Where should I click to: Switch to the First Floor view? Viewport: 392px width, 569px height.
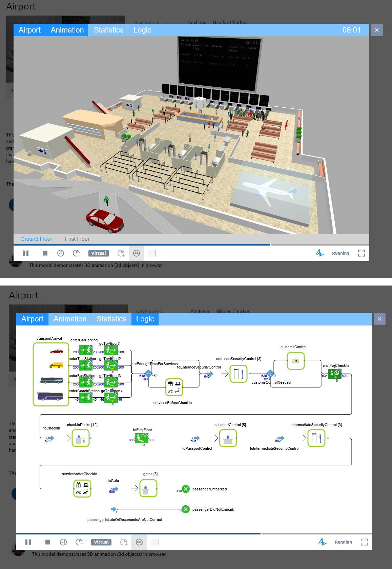point(77,239)
